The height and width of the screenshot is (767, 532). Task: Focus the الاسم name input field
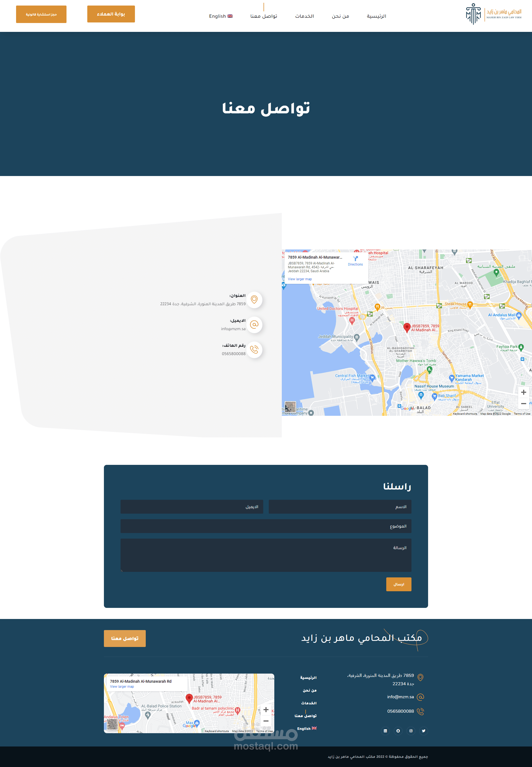tap(340, 506)
